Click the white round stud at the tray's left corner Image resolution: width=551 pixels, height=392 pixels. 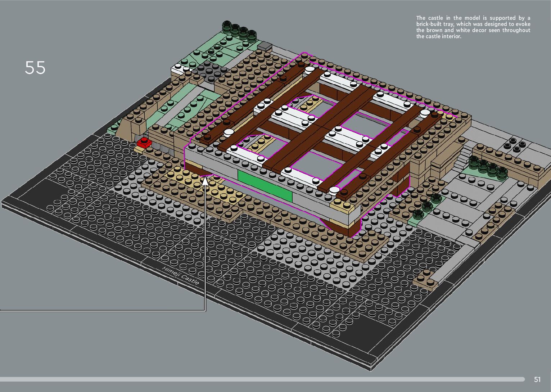point(228,133)
